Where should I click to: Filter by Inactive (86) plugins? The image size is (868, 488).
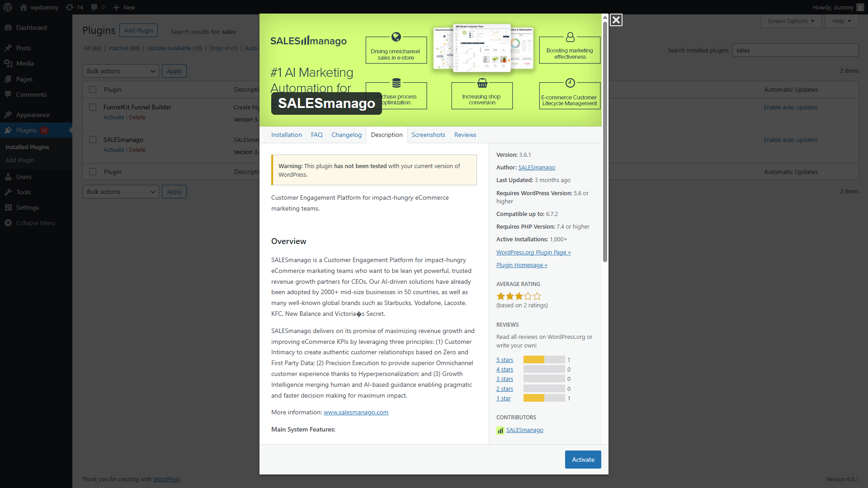point(124,48)
